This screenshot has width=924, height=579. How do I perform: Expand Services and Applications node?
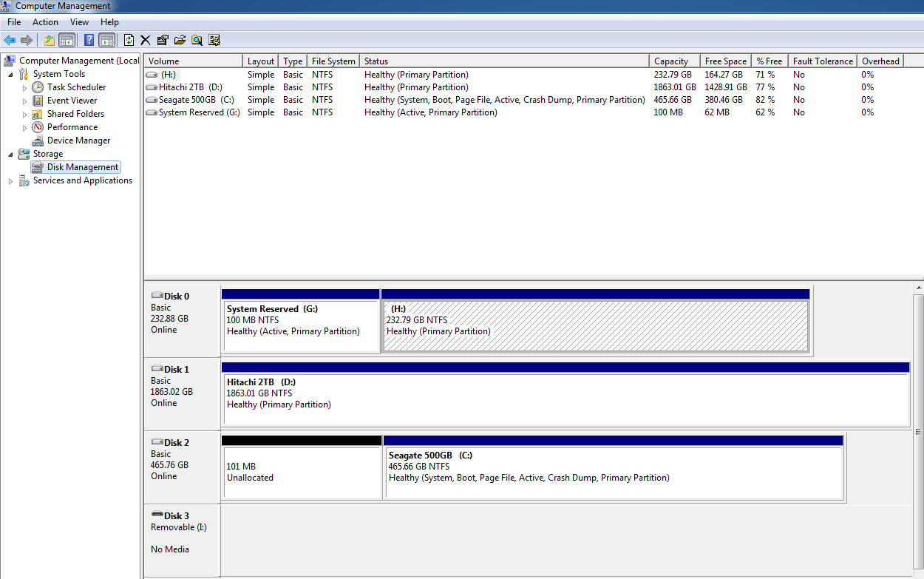coord(10,180)
